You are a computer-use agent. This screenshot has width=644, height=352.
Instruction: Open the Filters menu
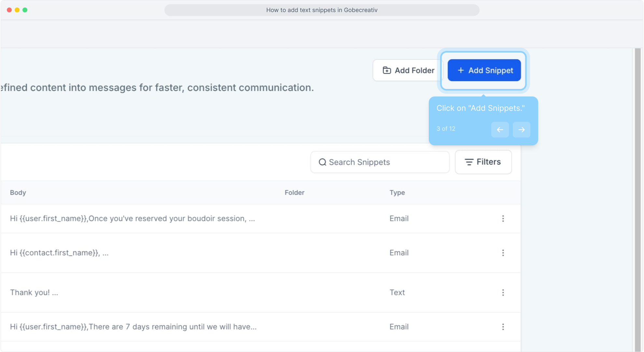coord(483,162)
